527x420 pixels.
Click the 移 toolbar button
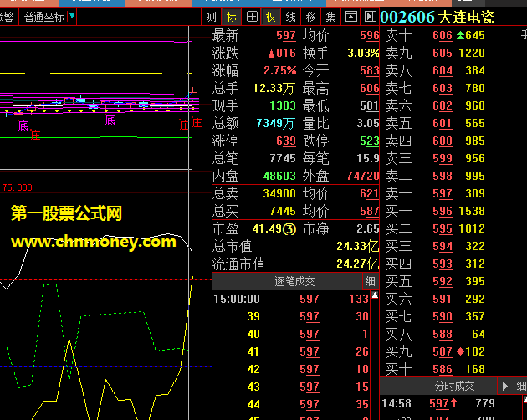tap(311, 17)
